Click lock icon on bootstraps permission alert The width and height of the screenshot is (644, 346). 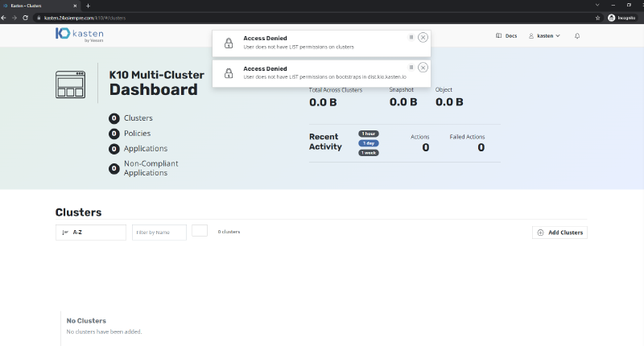[229, 73]
